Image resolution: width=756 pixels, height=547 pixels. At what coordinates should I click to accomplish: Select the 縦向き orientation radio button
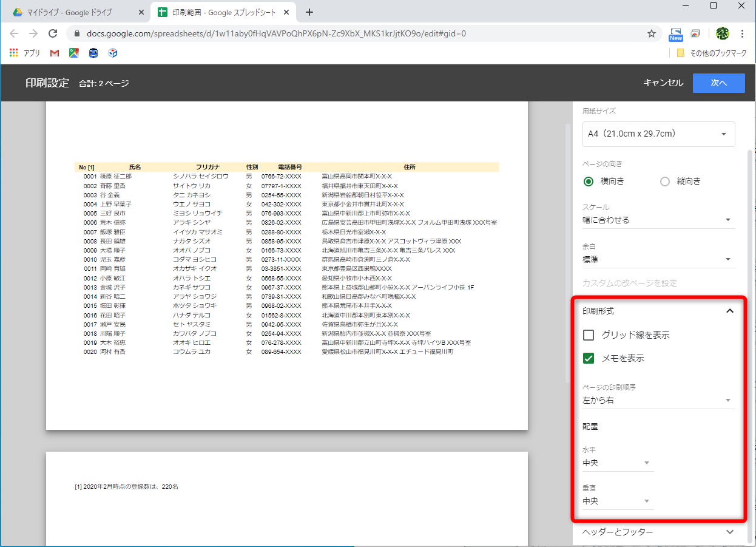(x=664, y=181)
